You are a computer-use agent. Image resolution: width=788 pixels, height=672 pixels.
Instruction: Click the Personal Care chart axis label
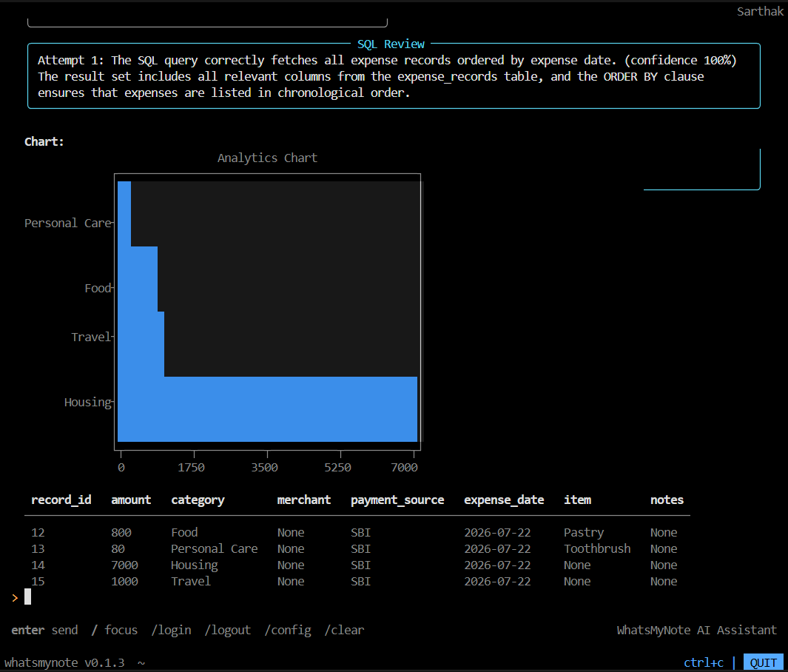(x=67, y=224)
